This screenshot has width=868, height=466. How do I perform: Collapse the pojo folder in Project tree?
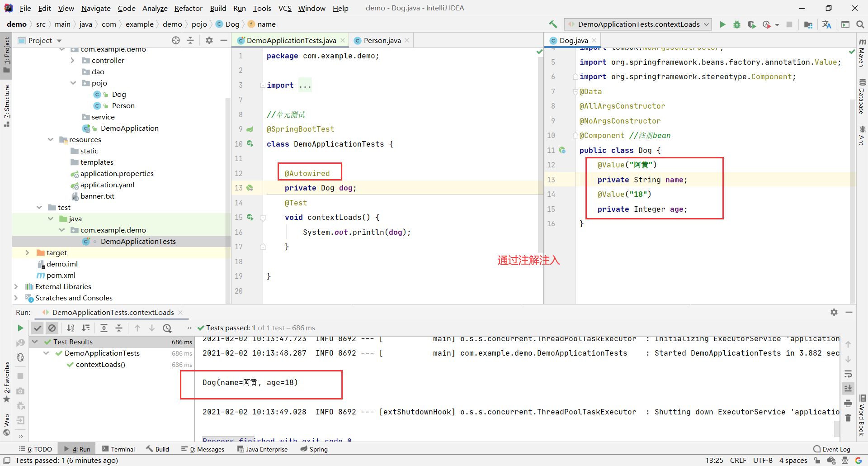73,83
